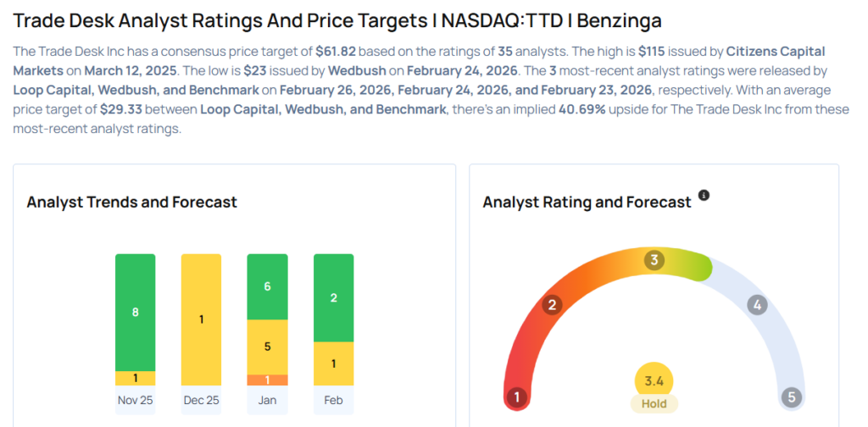Click the Hold rating badge
This screenshot has height=427, width=868.
tap(654, 404)
